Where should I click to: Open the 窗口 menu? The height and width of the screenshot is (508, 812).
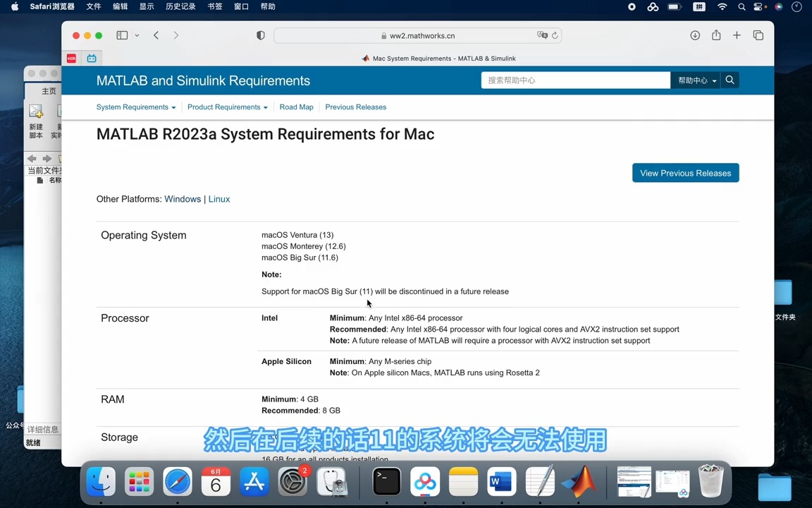[x=241, y=7]
